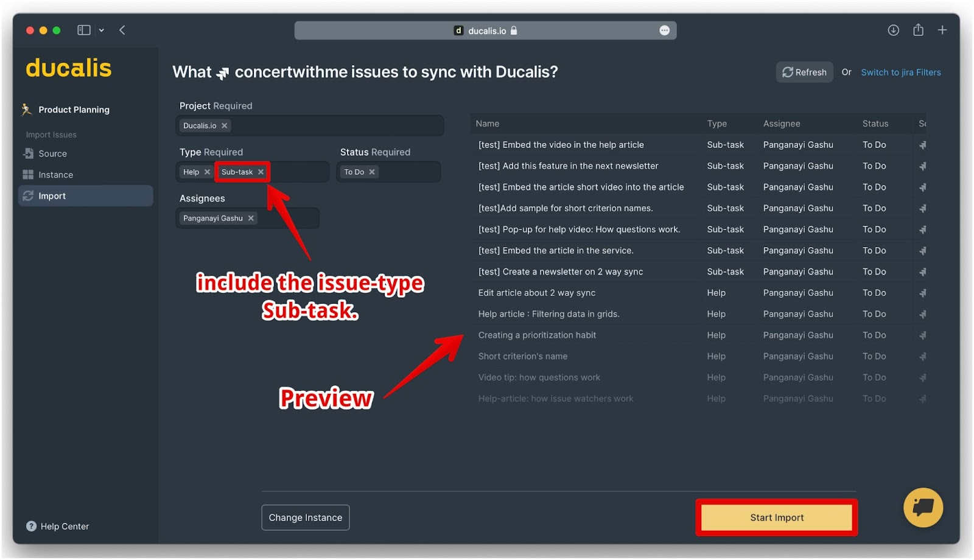Select row '[test] Embed the article short video into the article'
Image resolution: width=974 pixels, height=560 pixels.
pos(698,187)
